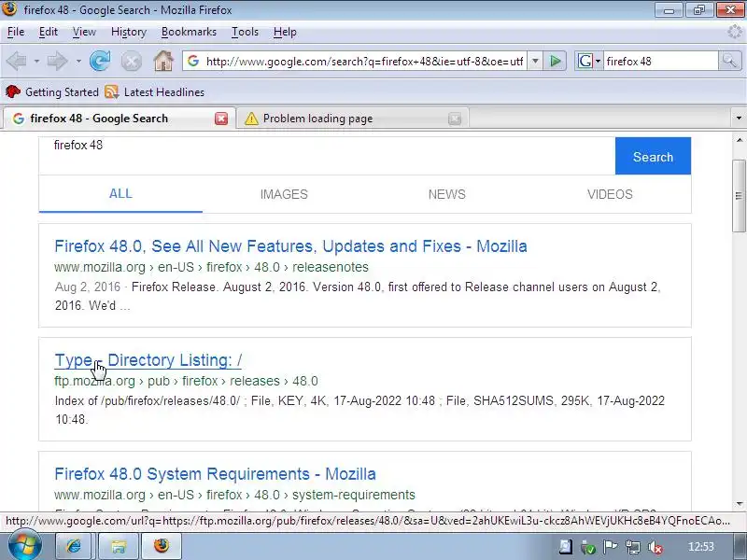Viewport: 747px width, 560px height.
Task: Click the Back navigation arrow
Action: (17, 62)
